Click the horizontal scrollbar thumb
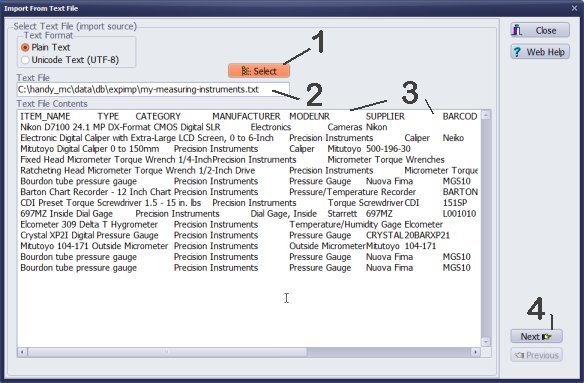Viewport: 584px width, 383px height. point(167,352)
